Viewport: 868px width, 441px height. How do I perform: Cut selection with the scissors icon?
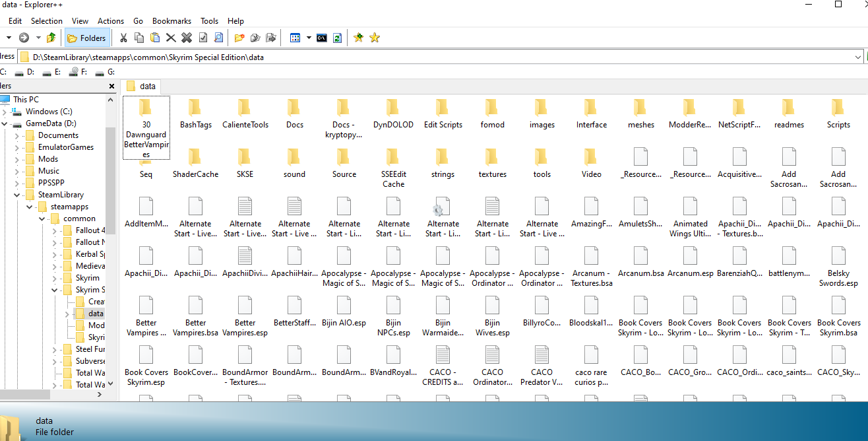click(x=123, y=38)
